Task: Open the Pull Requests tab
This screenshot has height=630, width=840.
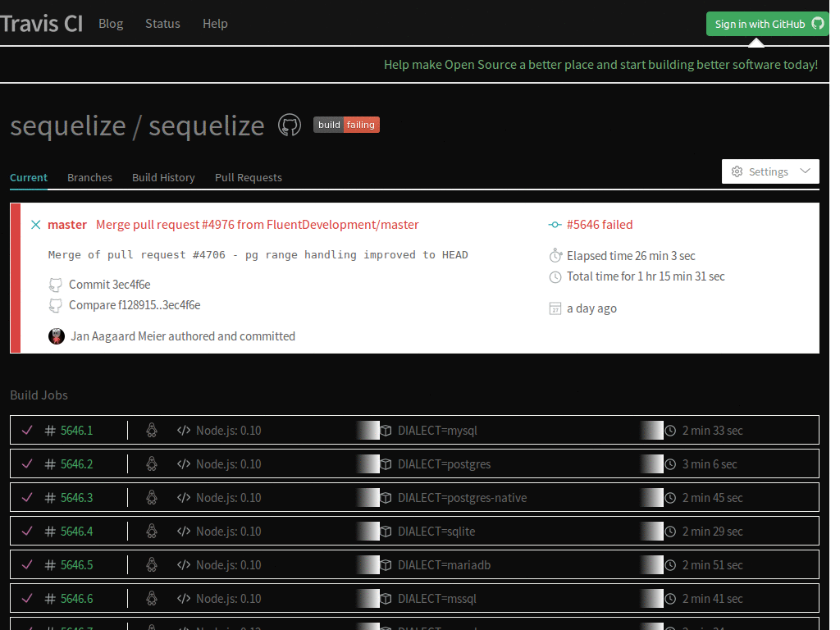Action: coord(248,177)
